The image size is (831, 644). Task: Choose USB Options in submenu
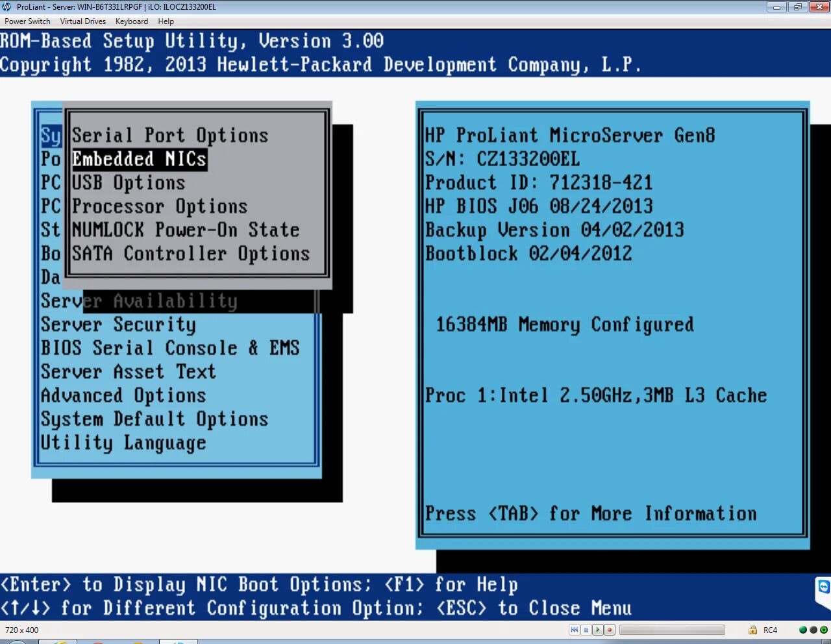point(129,182)
